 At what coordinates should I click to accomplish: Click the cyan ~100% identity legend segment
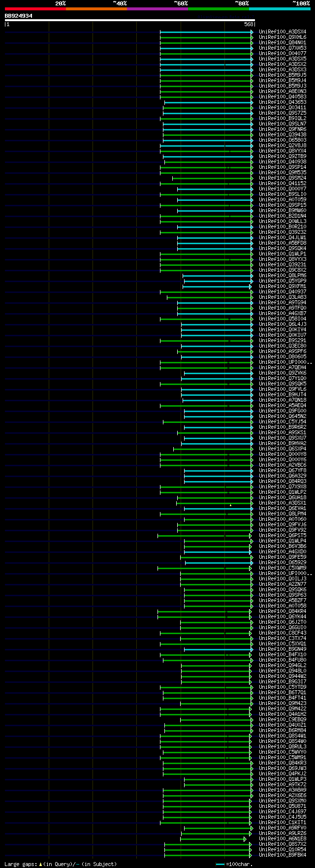280,9
